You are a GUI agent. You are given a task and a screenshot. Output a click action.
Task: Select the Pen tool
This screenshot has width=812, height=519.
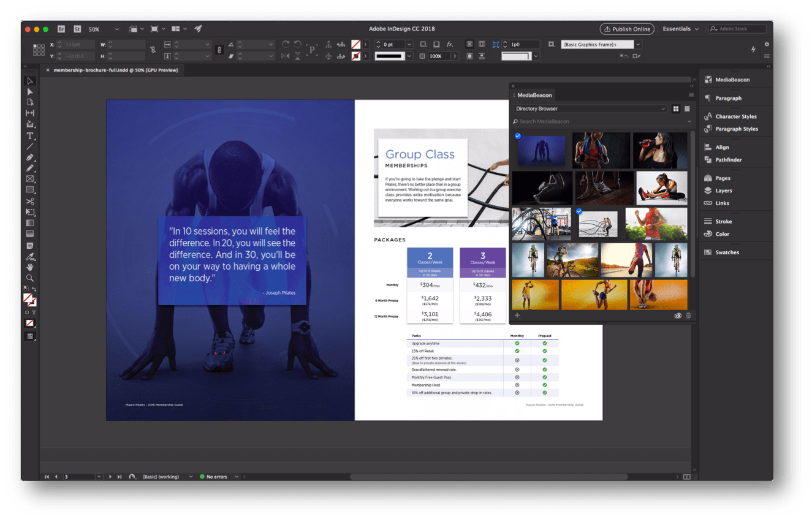30,157
